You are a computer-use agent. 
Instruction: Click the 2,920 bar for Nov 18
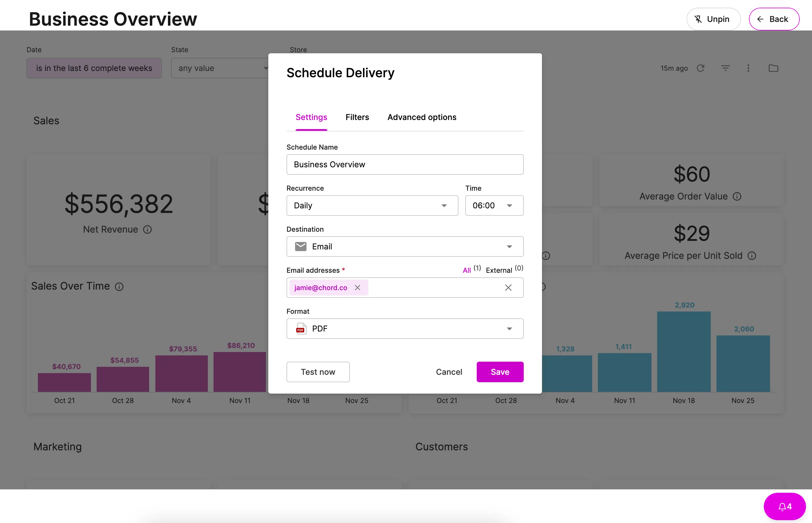pos(684,352)
